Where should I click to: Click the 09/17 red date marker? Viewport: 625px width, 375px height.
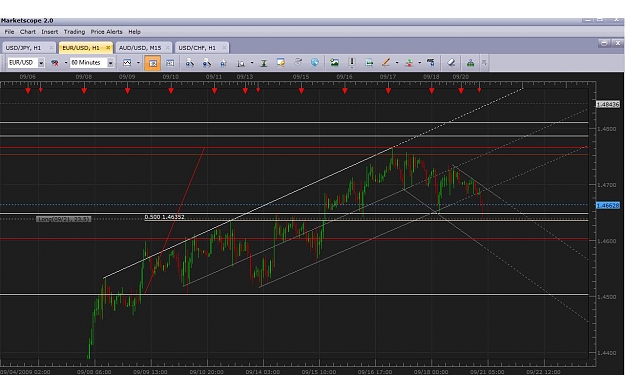tap(388, 91)
